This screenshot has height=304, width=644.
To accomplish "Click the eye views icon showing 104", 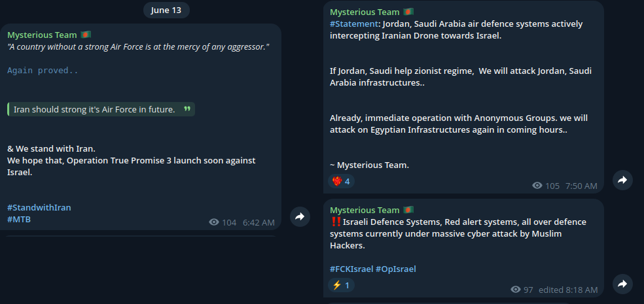I will pos(214,222).
